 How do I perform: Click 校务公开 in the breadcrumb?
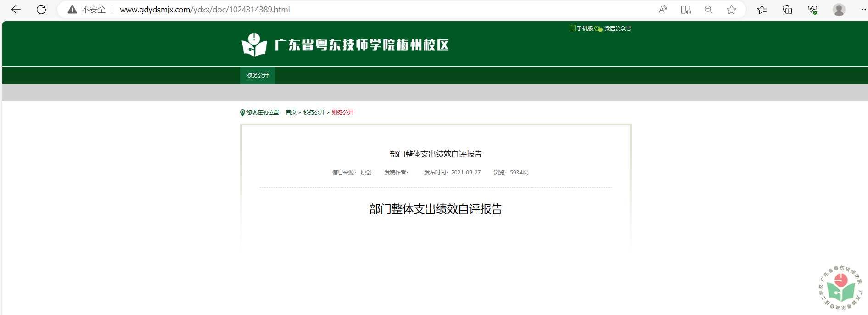[314, 112]
